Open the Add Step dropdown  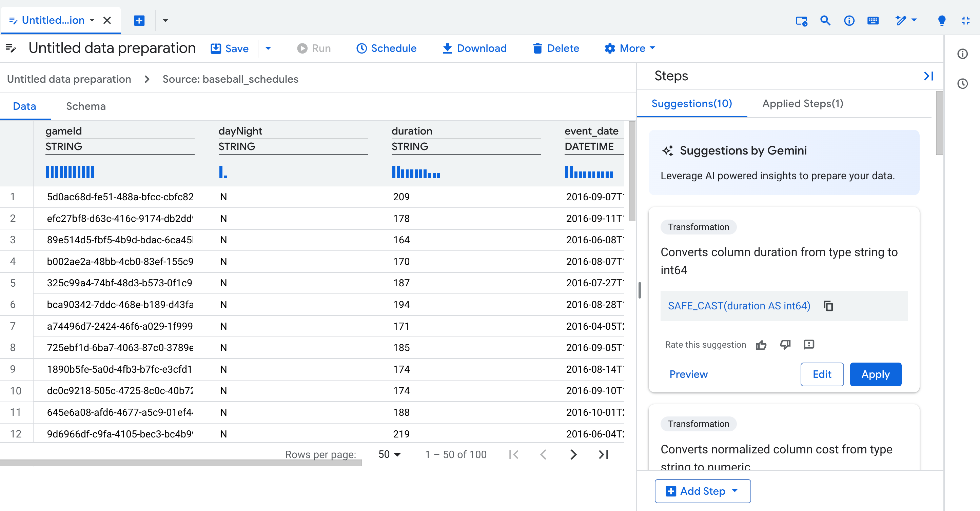[702, 491]
